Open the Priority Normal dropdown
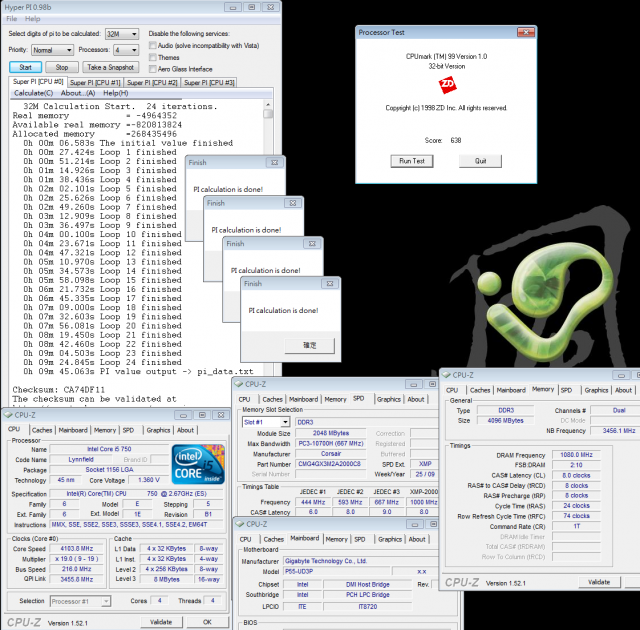640x630 pixels. pos(53,50)
